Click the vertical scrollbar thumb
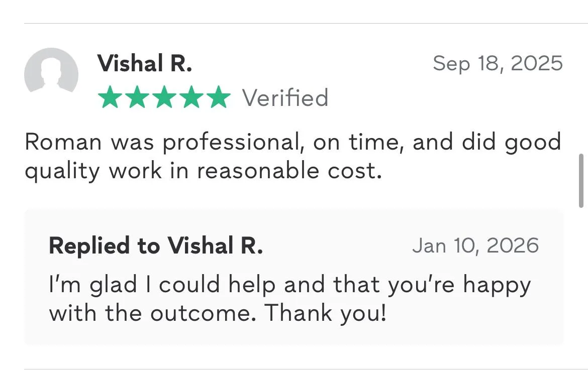588x372 pixels. pyautogui.click(x=581, y=181)
